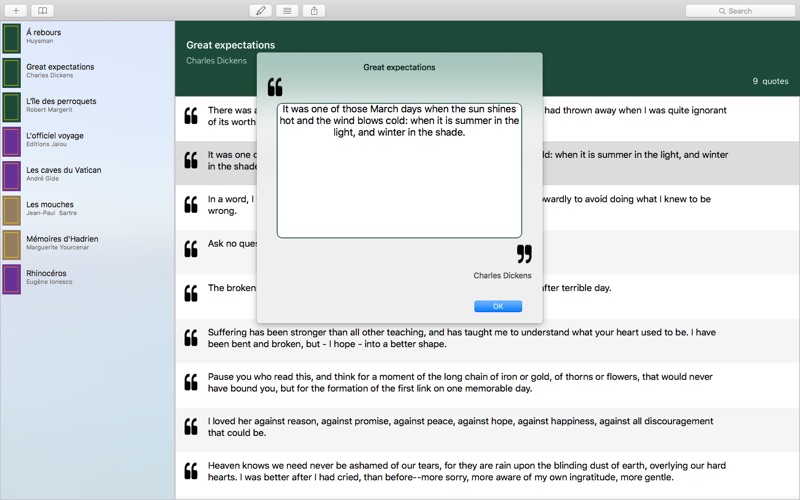The width and height of the screenshot is (800, 500).
Task: Click the OK button in the dialog
Action: [x=497, y=306]
